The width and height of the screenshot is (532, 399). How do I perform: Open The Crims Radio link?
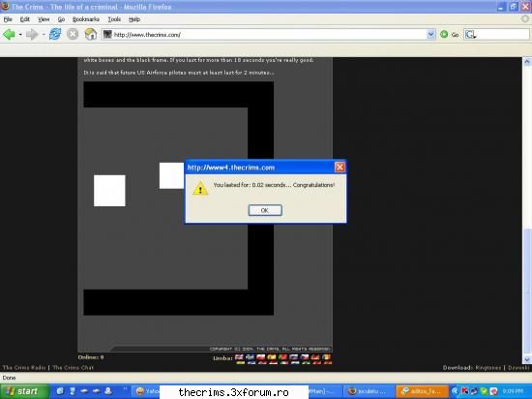[24, 367]
